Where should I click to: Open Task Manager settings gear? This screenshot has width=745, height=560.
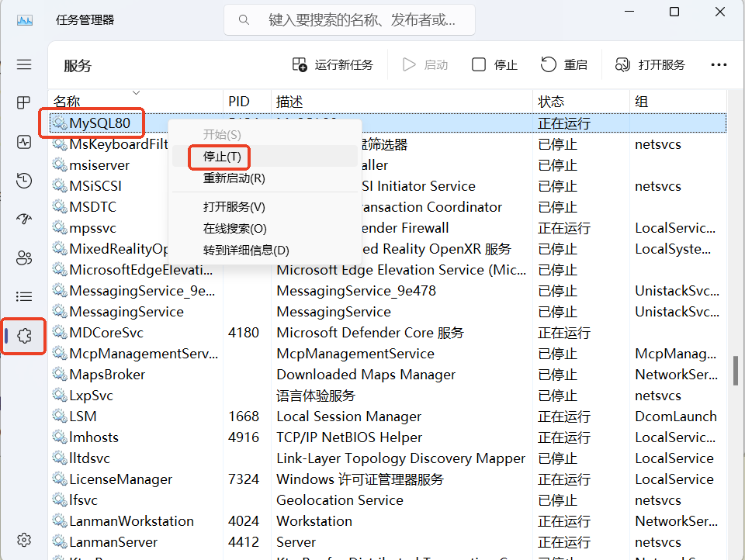(24, 540)
